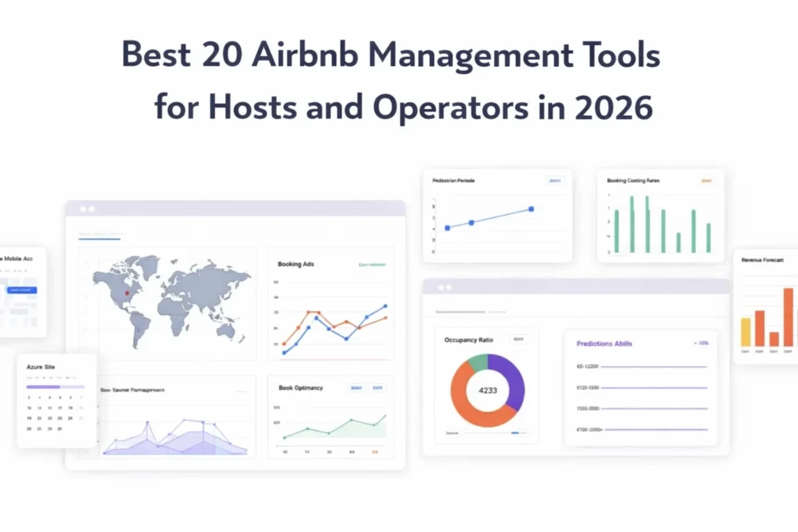Click the peak orange data point in Booking Ads chart
Screen dimensions: 798x532
coord(309,312)
